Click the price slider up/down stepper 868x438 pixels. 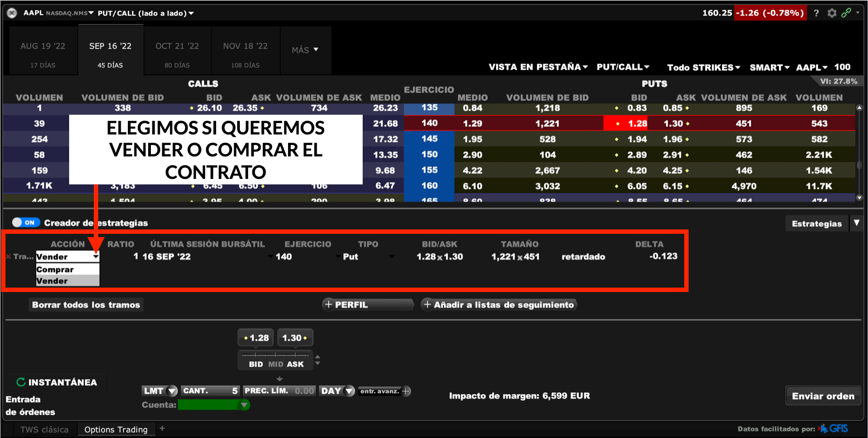click(x=317, y=360)
